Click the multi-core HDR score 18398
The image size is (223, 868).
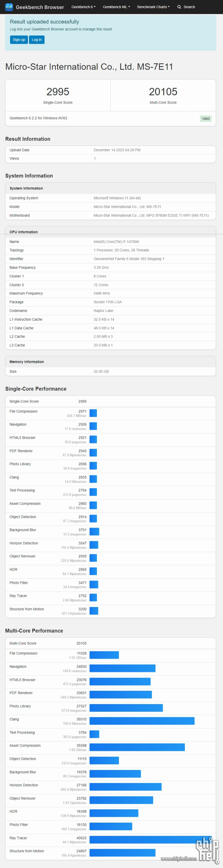(x=82, y=812)
